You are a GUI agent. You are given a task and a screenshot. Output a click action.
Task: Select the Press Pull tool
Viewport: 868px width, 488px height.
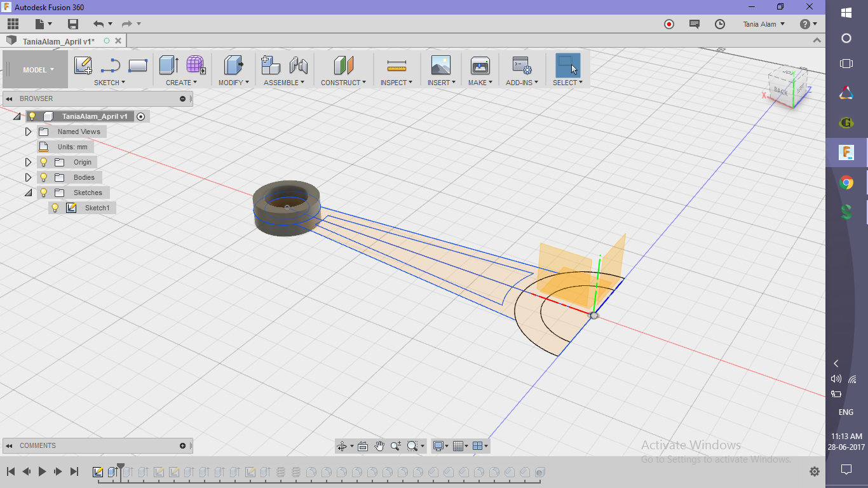point(234,65)
